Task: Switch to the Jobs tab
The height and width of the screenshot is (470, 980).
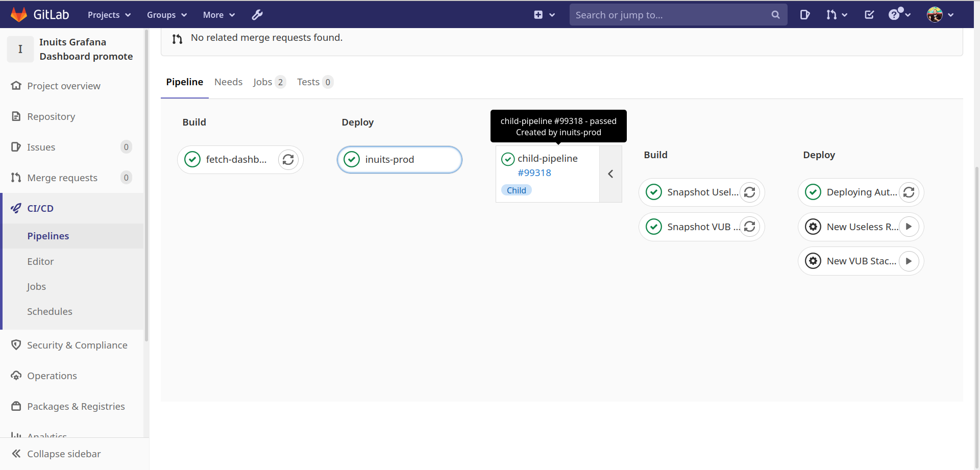Action: click(x=269, y=82)
